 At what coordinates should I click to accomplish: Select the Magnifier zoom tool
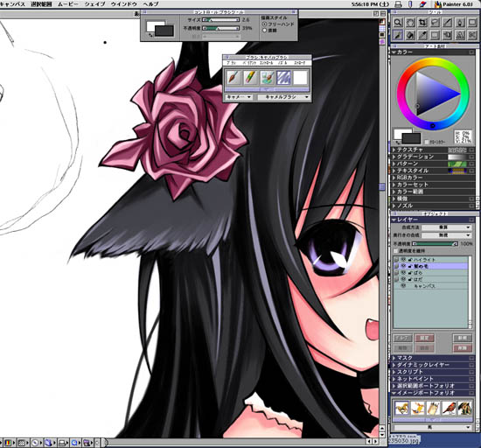point(398,23)
